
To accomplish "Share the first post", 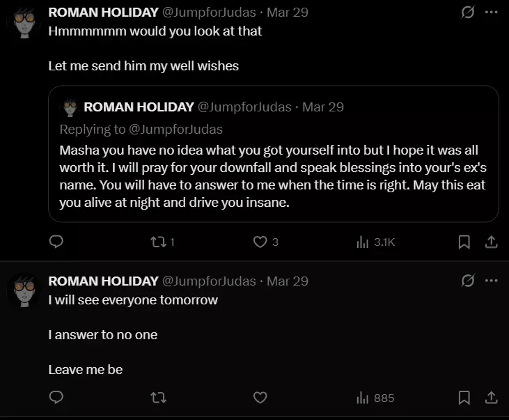I will tap(492, 242).
